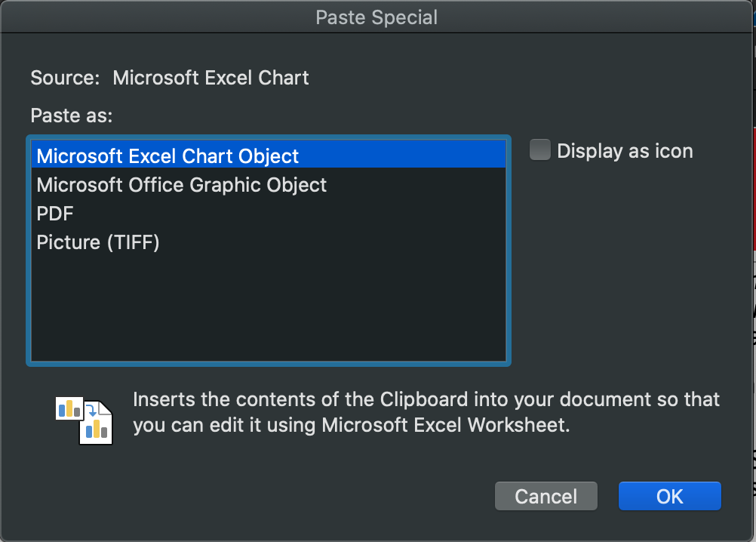
Task: Select Microsoft Excel Chart Object format
Action: (x=167, y=156)
